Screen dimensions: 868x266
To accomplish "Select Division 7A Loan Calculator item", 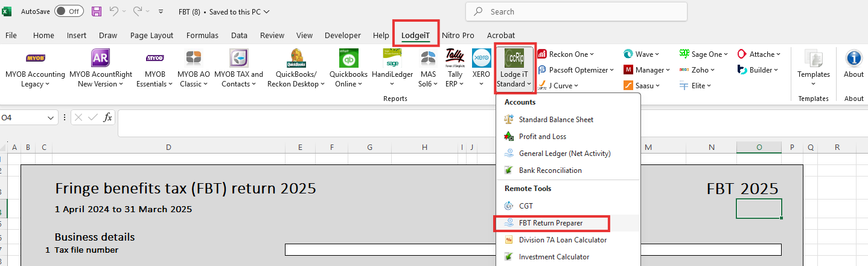I will (568, 240).
